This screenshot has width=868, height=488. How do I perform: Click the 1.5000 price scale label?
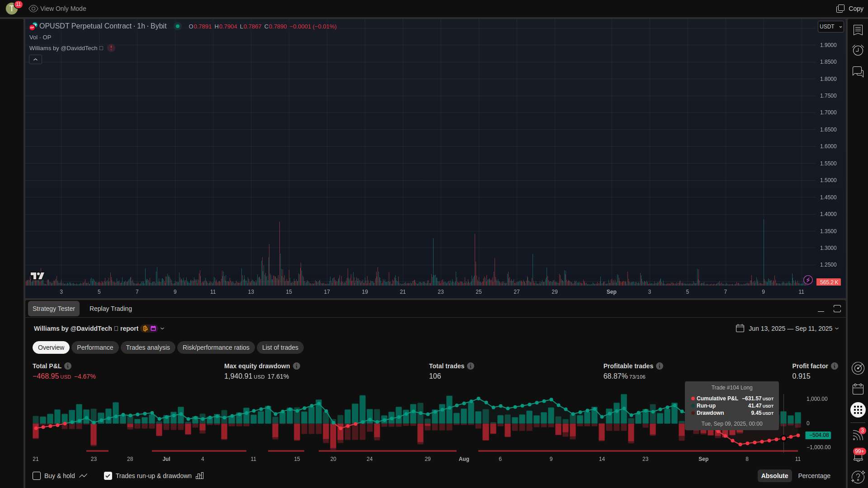(x=828, y=180)
